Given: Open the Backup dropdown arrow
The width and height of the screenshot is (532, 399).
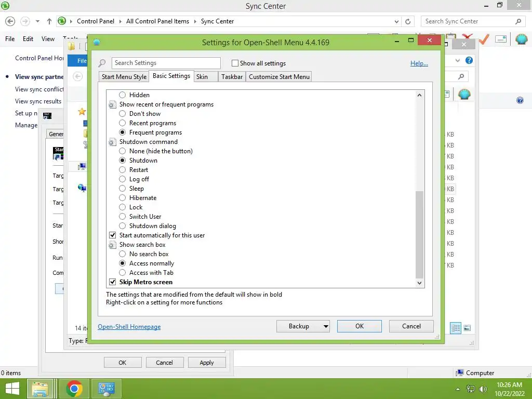Looking at the screenshot, I should point(326,326).
